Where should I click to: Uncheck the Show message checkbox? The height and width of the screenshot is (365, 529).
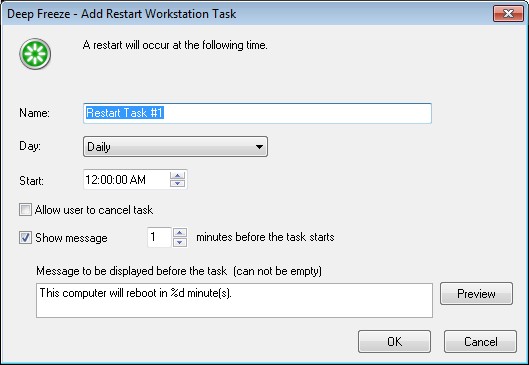pos(25,237)
